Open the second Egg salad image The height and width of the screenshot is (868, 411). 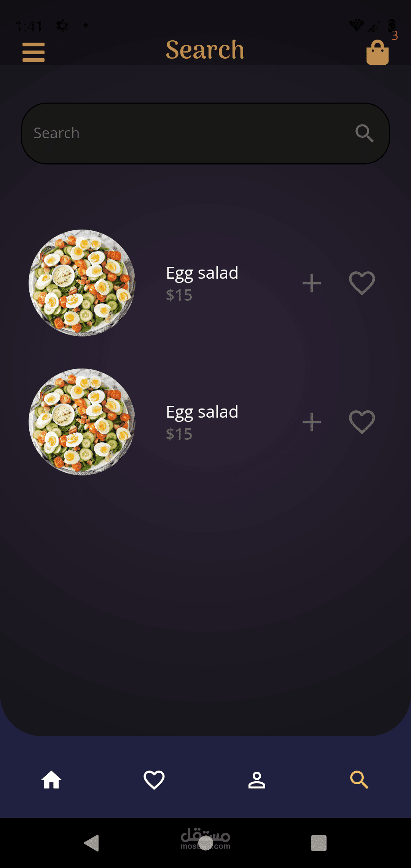click(82, 422)
